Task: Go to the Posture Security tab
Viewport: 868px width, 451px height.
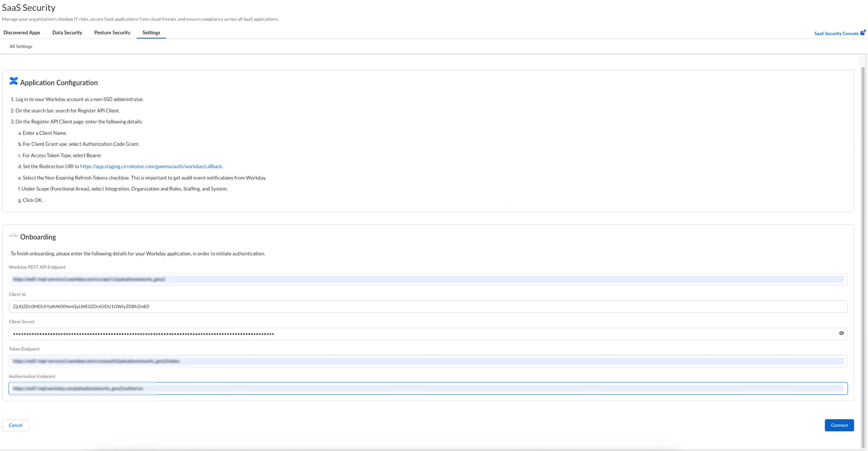Action: click(x=112, y=33)
